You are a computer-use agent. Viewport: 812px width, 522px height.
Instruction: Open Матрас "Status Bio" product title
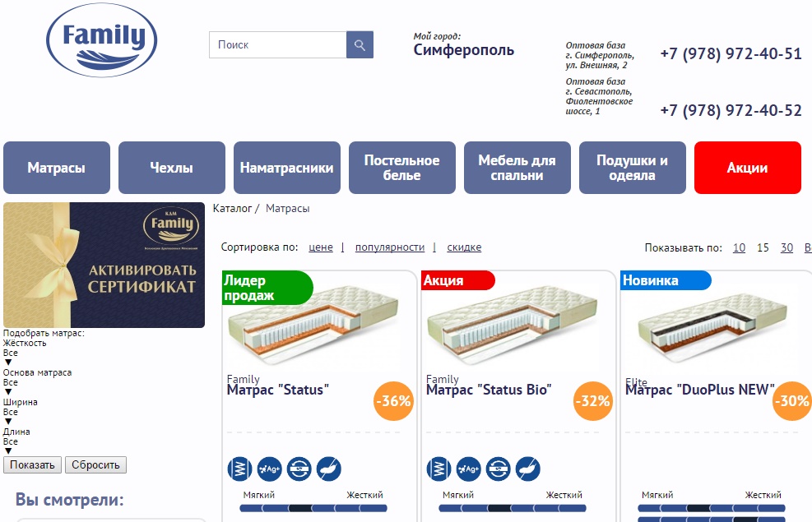click(489, 390)
